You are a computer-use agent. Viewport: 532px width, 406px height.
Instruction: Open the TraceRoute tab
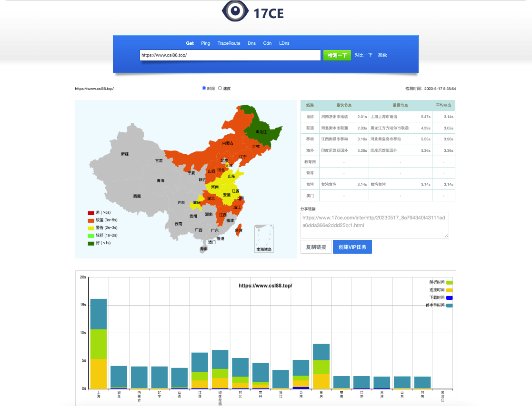click(229, 43)
